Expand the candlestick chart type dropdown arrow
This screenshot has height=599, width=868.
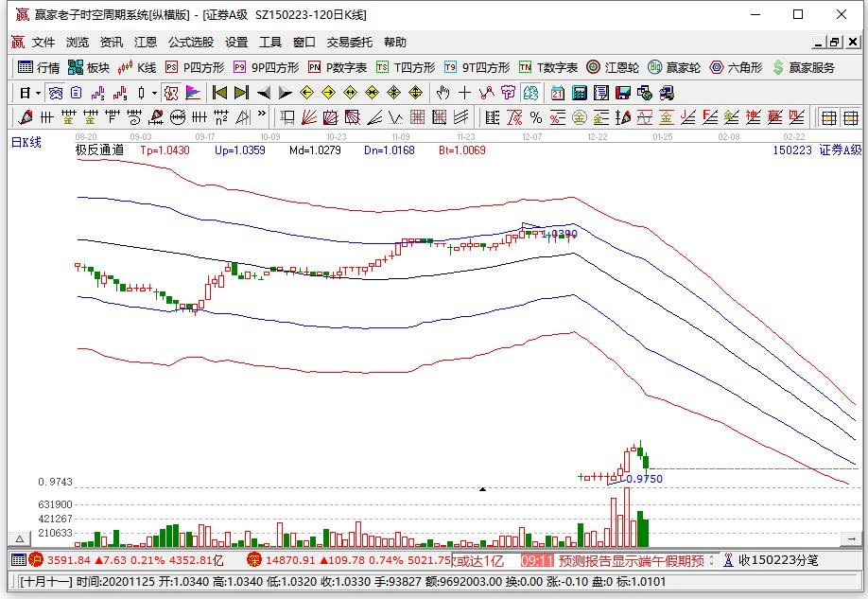click(x=154, y=93)
